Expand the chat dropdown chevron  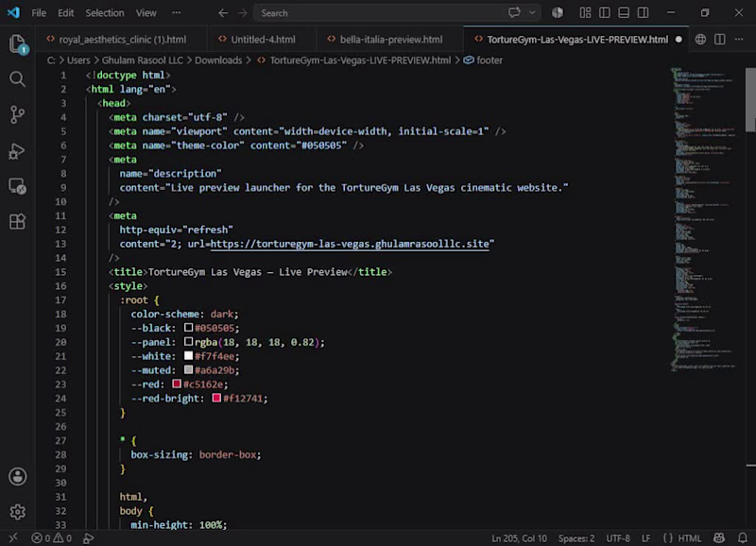click(x=532, y=13)
